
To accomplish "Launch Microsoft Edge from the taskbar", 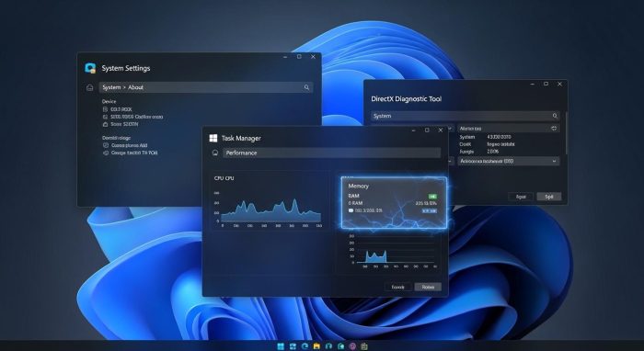I will coord(305,346).
